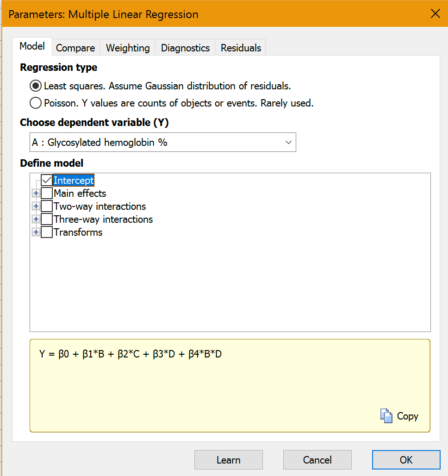Enable Two-way interactions checkbox
448x476 pixels.
click(47, 207)
